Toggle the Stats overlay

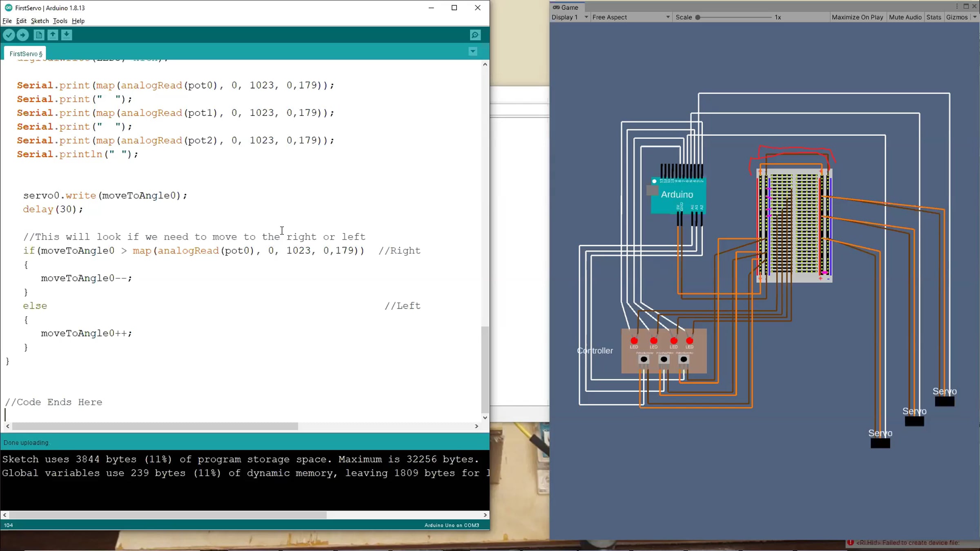point(933,17)
